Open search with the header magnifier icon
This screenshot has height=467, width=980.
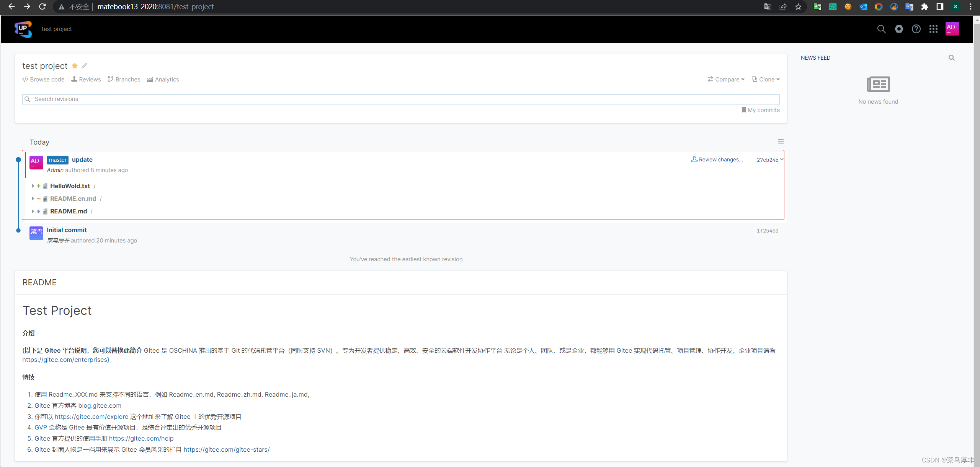point(881,29)
